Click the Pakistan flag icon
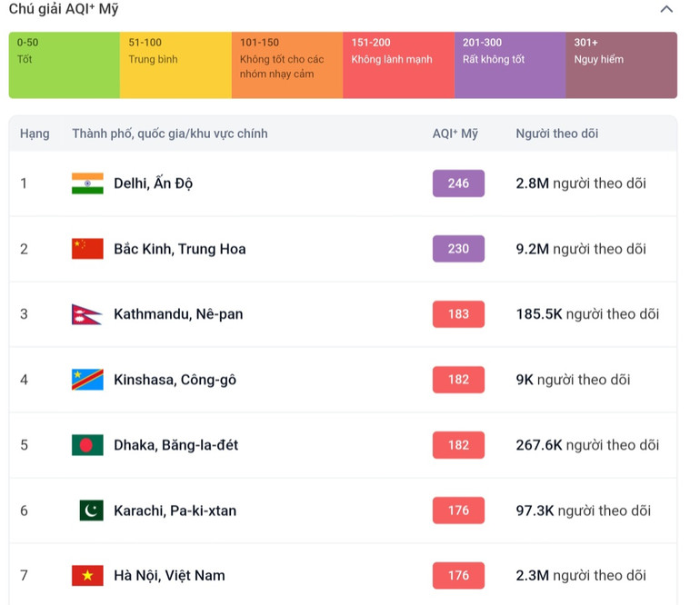The height and width of the screenshot is (605, 700). (x=91, y=511)
